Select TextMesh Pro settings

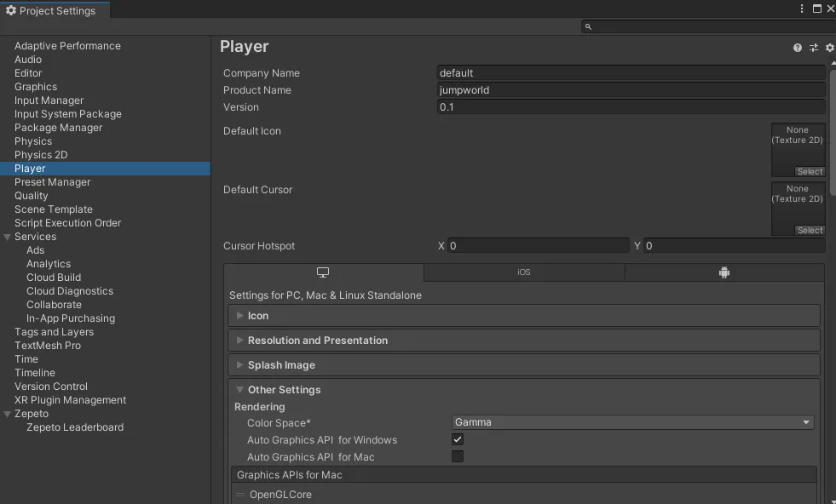coord(48,346)
